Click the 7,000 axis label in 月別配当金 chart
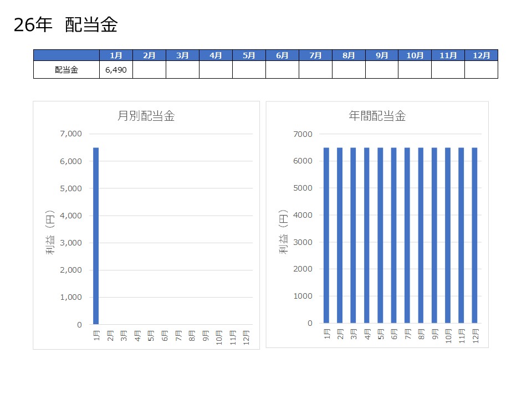This screenshot has width=532, height=399. [x=70, y=134]
